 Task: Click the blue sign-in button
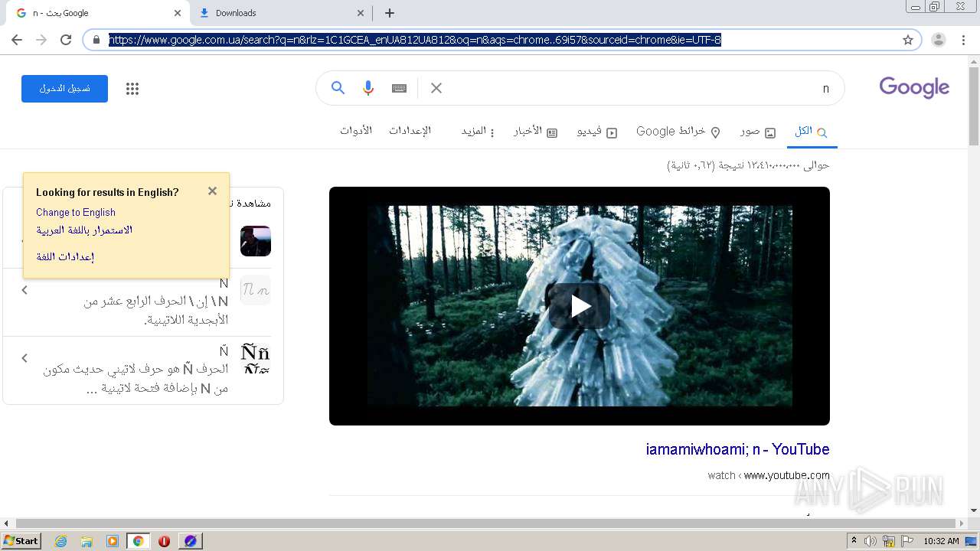64,89
